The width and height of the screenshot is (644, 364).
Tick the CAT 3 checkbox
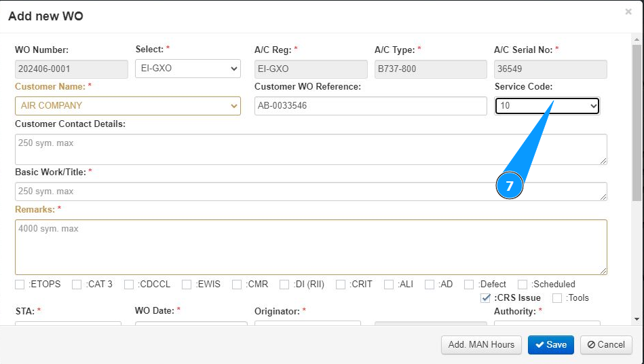(77, 285)
